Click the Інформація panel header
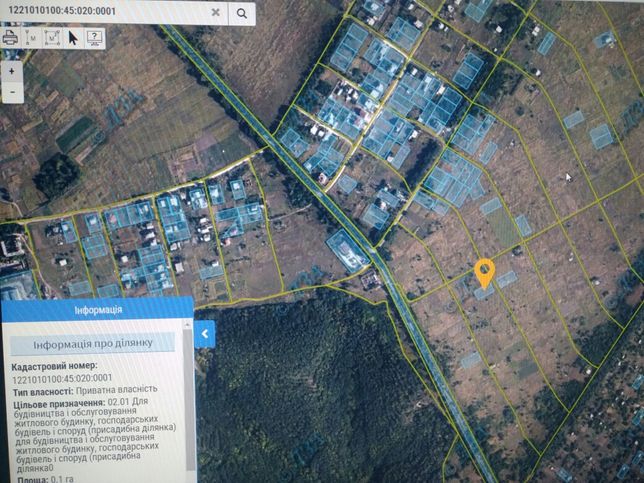Image resolution: width=644 pixels, height=483 pixels. 97,310
